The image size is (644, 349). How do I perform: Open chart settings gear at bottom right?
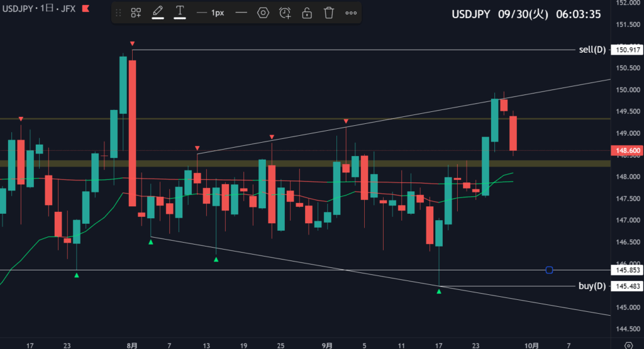click(x=628, y=345)
